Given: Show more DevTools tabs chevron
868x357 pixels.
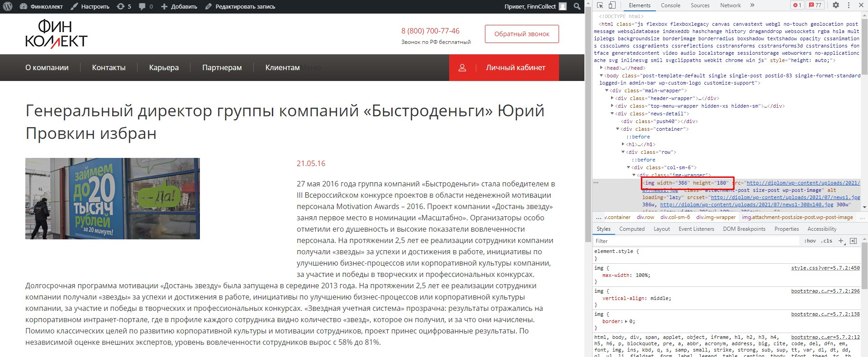Looking at the screenshot, I should point(752,5).
